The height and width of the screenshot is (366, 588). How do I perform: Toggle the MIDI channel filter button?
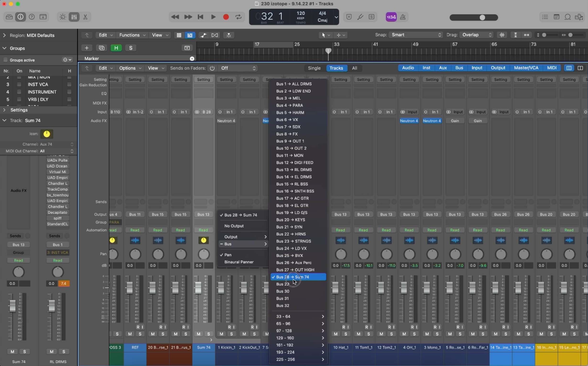[552, 68]
